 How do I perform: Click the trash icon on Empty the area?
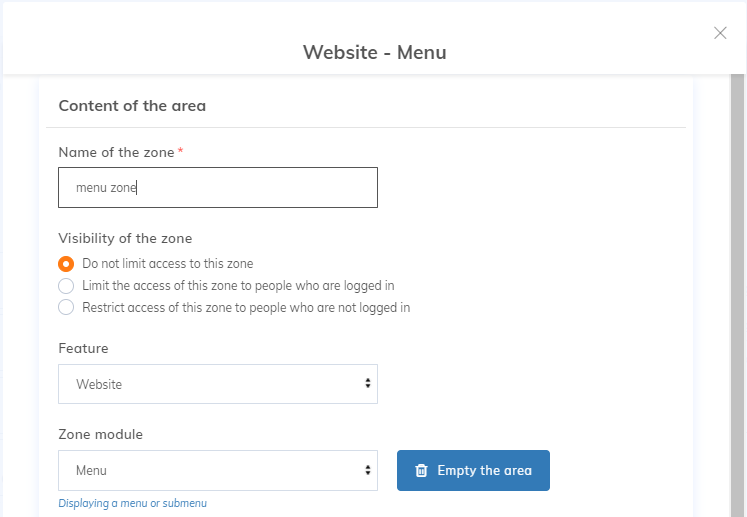tap(422, 470)
